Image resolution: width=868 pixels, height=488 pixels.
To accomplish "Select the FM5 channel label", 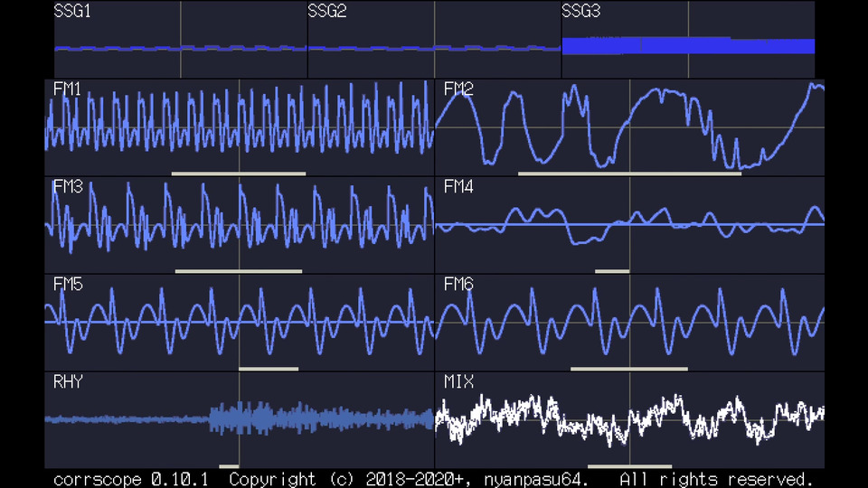I will [68, 284].
